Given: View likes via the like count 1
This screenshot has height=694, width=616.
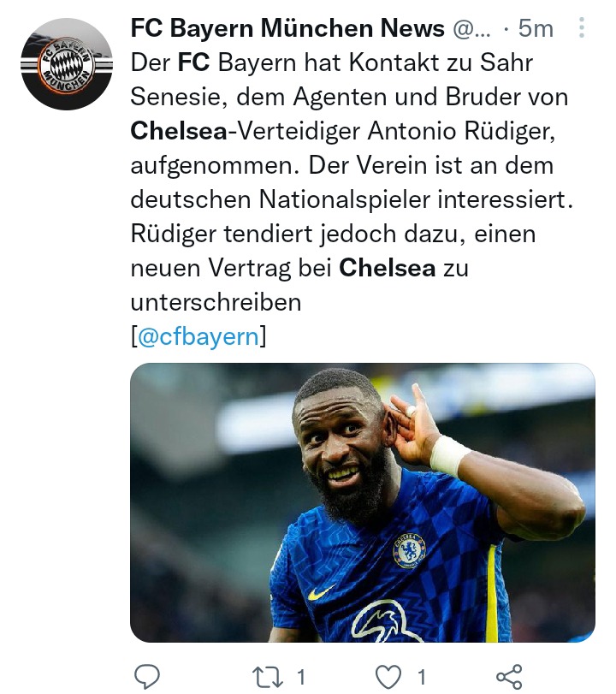Looking at the screenshot, I should (422, 677).
